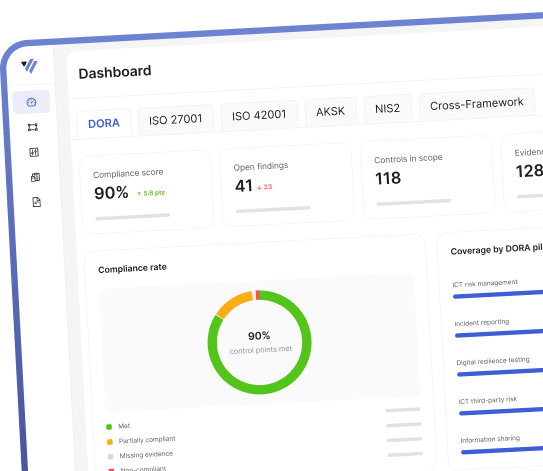Click the Missing evidence legend label
This screenshot has height=471, width=543.
click(x=146, y=455)
